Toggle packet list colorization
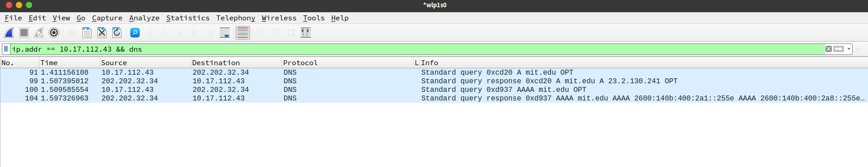Screen dimensions: 868x167 click(x=243, y=33)
